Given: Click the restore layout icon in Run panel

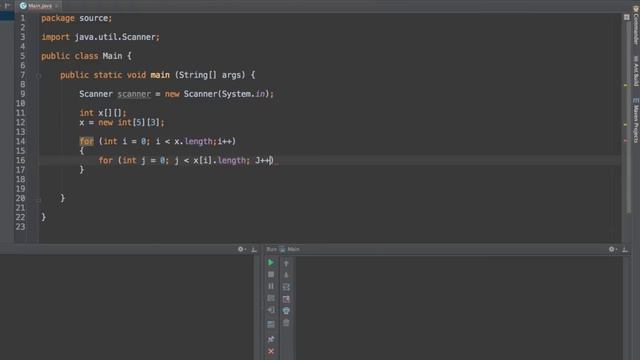Looking at the screenshot, I should pos(271,324).
